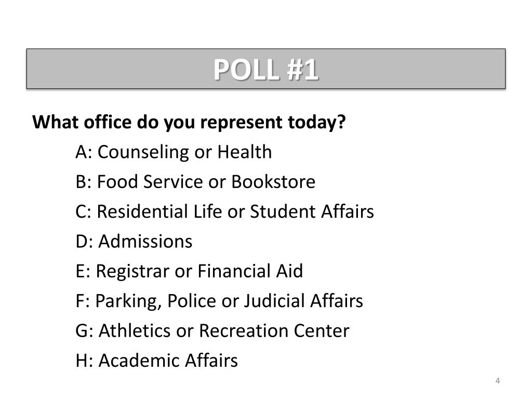
Task: Click 'Financial Aid' text in option E
Action: 250,271
